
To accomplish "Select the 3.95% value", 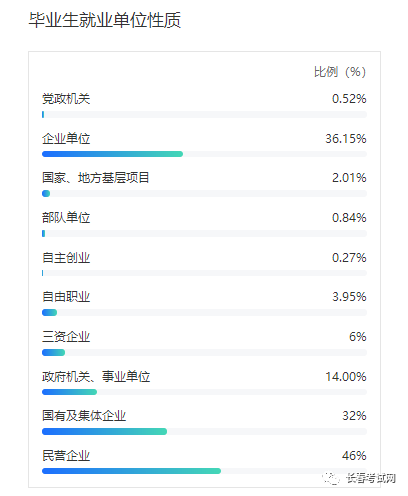I will [349, 297].
